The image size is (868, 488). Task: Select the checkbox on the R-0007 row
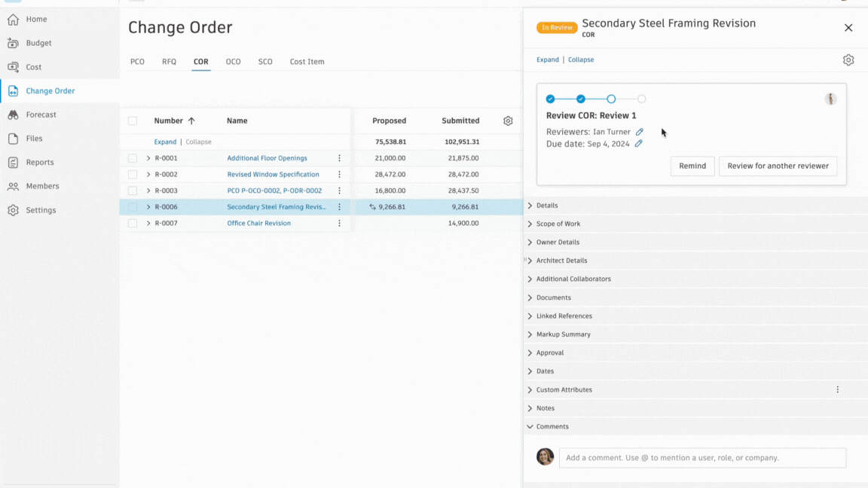[132, 223]
